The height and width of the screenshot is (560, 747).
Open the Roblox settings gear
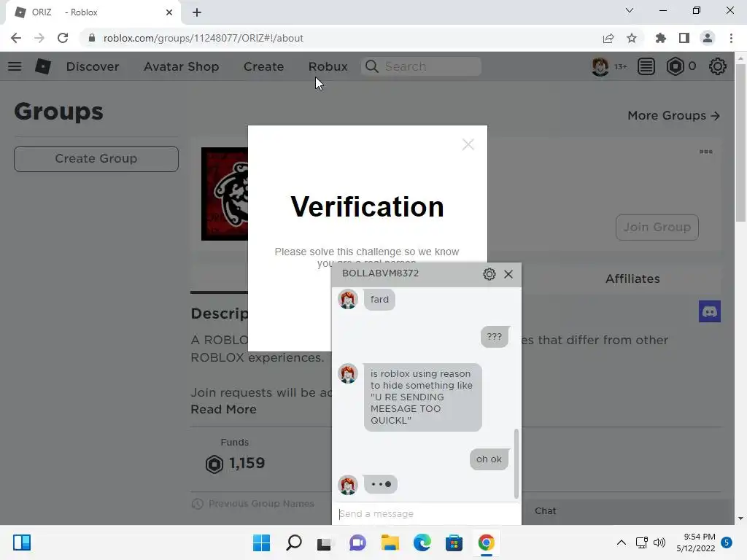(x=718, y=66)
